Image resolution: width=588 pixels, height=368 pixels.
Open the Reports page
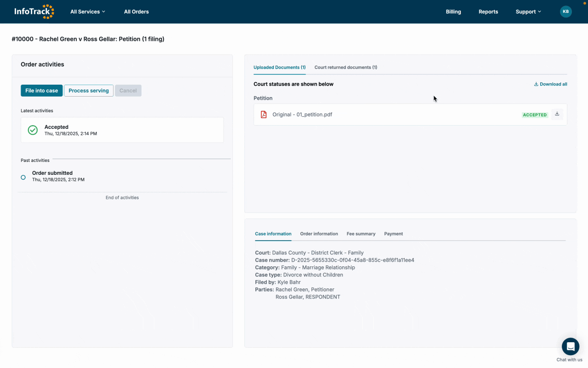point(488,11)
